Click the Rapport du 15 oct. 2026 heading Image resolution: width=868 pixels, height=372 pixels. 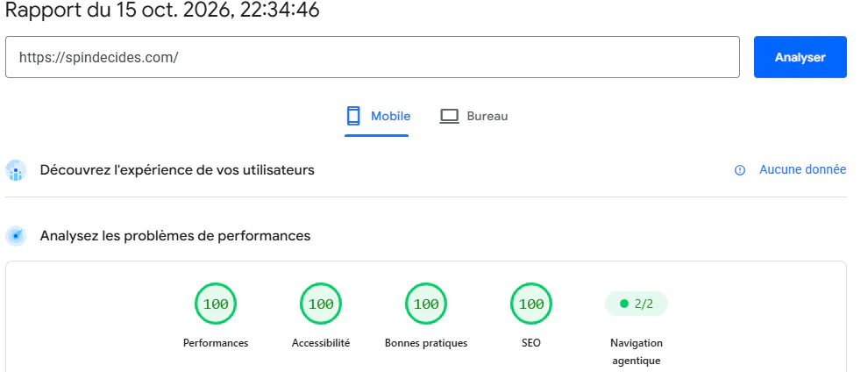[162, 10]
